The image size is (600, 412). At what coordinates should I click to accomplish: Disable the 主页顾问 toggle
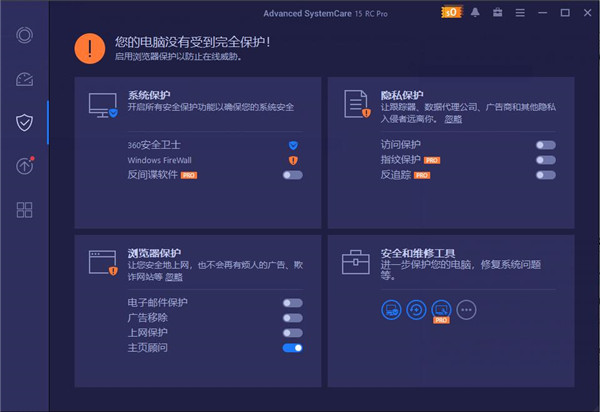point(293,348)
